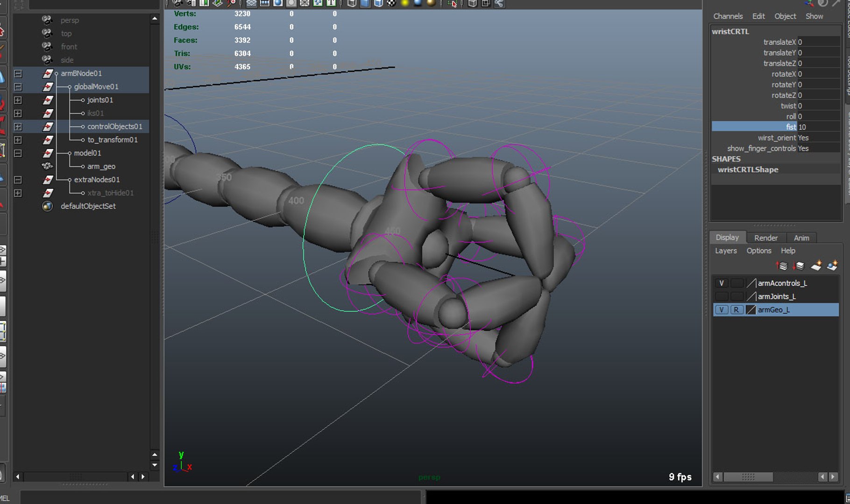The height and width of the screenshot is (504, 850).
Task: Click the armBNode01 transform node icon
Action: point(48,73)
